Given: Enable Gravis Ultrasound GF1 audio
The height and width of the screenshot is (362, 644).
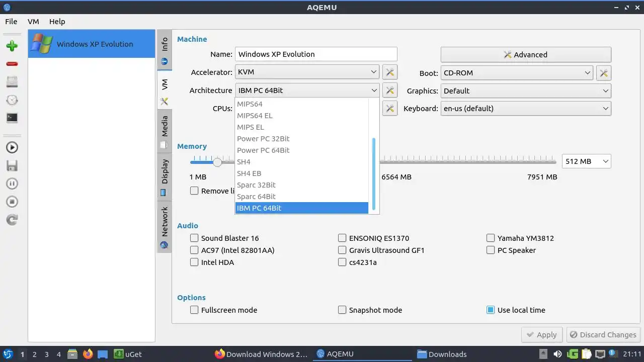Looking at the screenshot, I should pos(342,250).
